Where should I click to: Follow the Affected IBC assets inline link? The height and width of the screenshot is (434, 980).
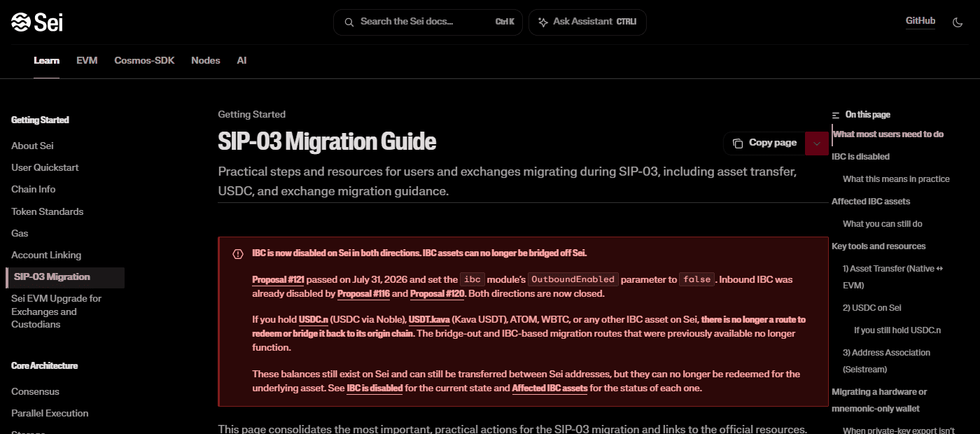click(x=549, y=388)
